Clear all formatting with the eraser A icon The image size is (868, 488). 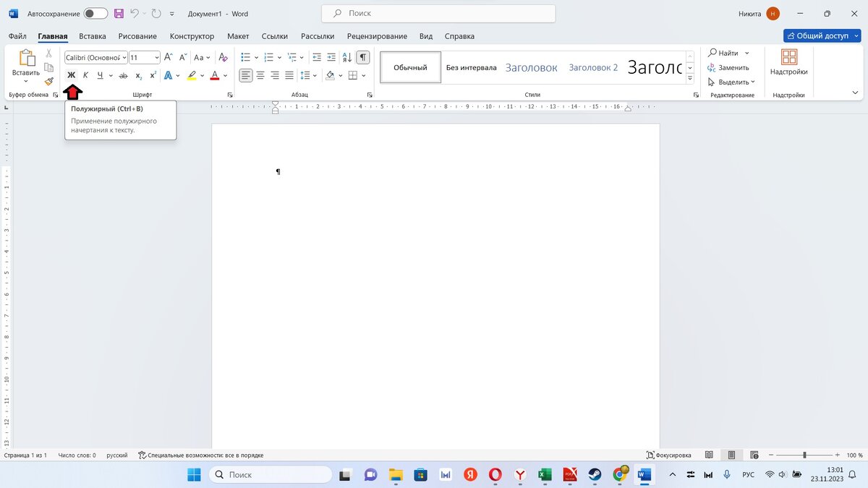click(224, 57)
